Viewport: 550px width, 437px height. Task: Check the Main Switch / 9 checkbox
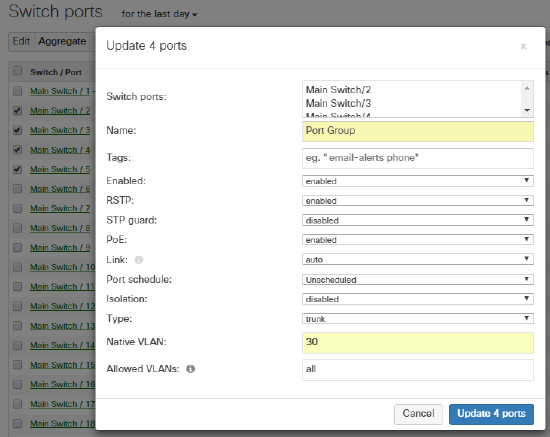click(x=17, y=248)
